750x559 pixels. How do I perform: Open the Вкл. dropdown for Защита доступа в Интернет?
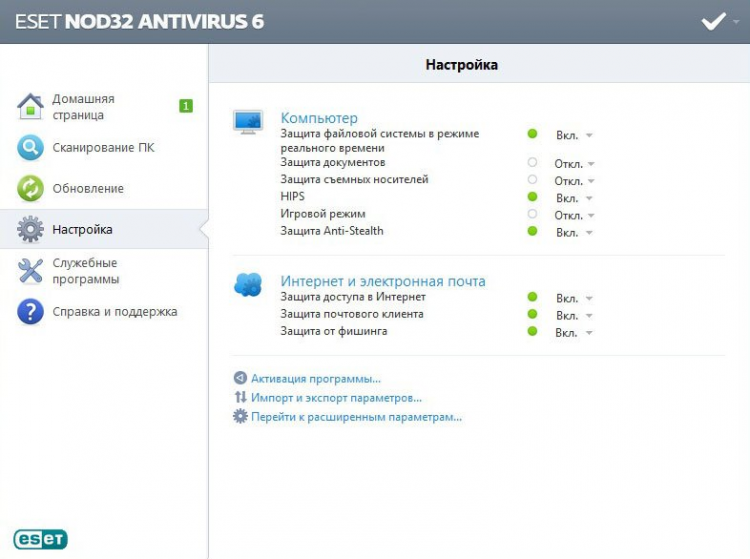[x=574, y=298]
